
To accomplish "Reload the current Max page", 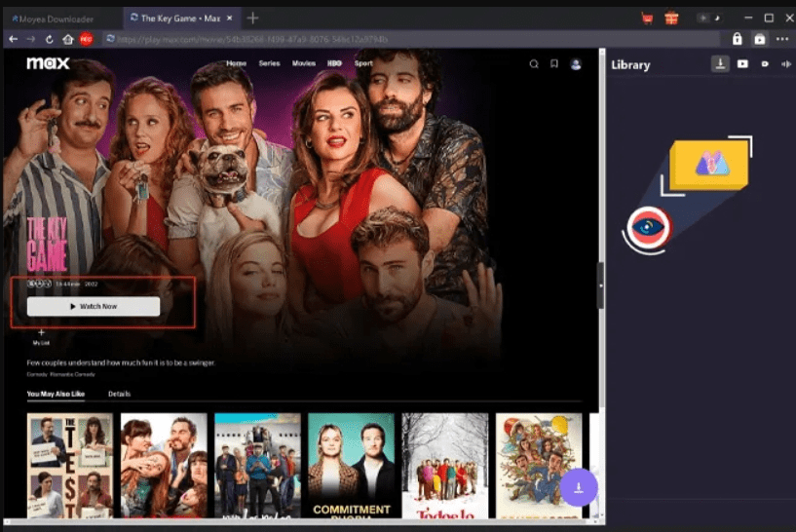I will point(50,39).
